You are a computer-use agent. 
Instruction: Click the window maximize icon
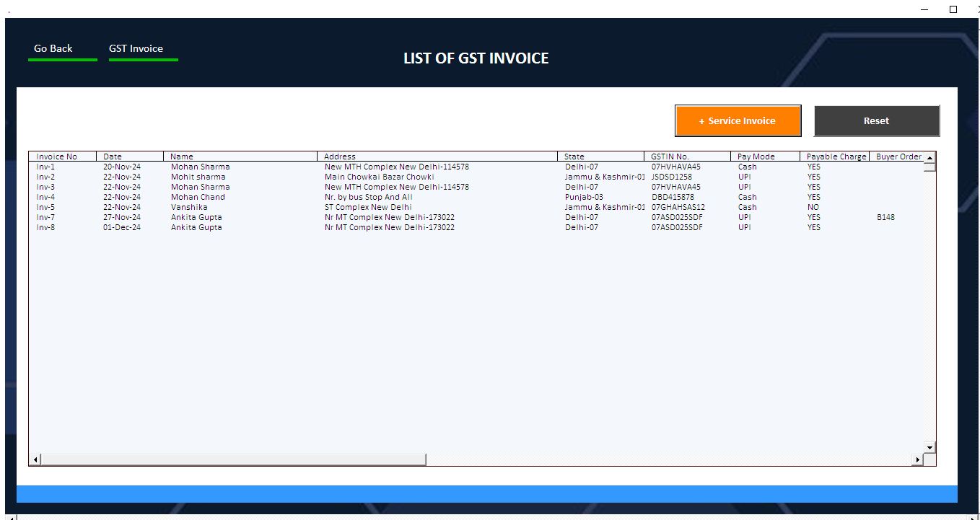pyautogui.click(x=953, y=9)
